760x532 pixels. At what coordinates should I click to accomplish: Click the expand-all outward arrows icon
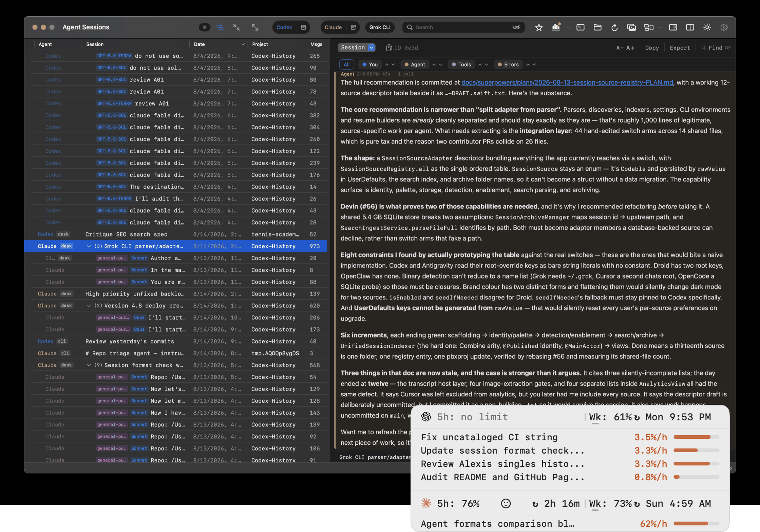tap(255, 27)
